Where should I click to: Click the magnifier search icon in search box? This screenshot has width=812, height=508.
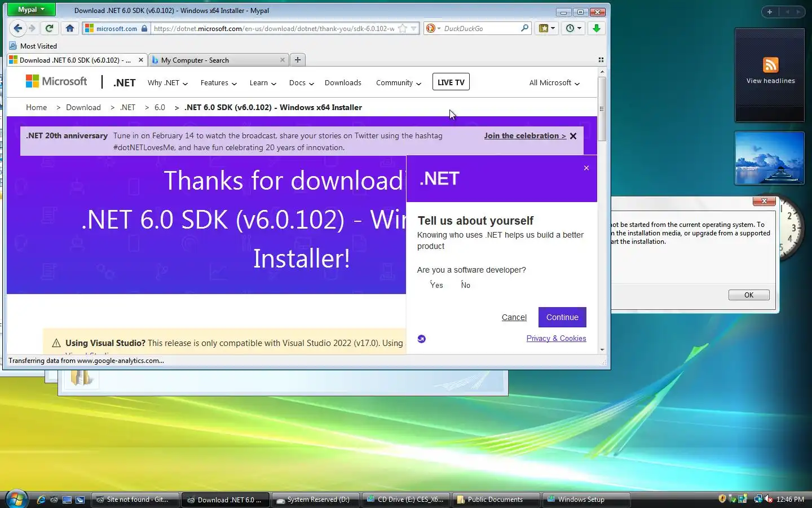tap(524, 28)
